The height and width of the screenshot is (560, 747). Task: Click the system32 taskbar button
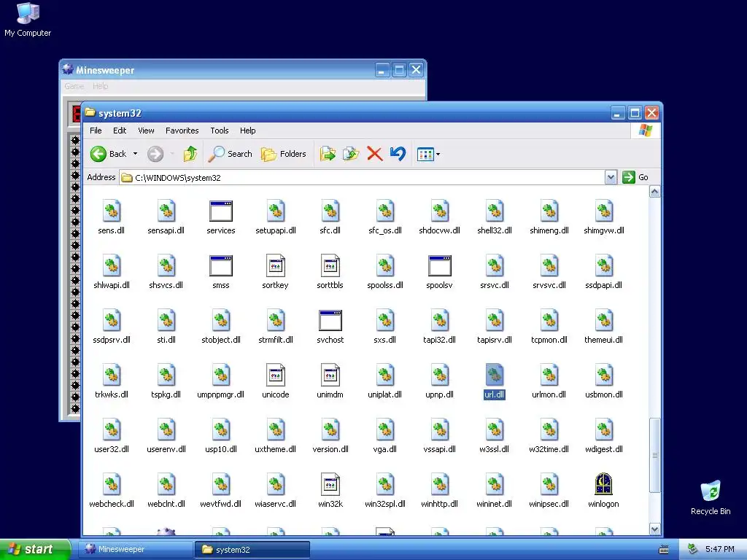click(x=252, y=550)
